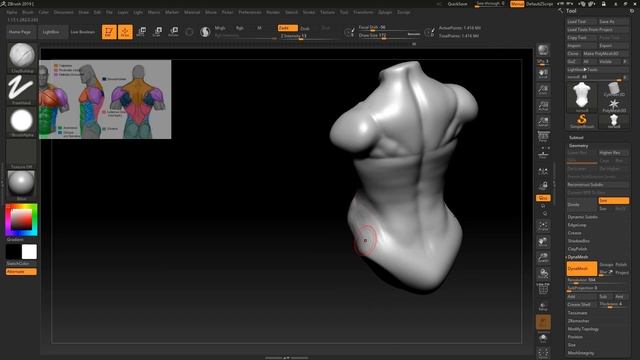Click the Zoom3D icon
This screenshot has height=360, width=640.
pos(543,258)
